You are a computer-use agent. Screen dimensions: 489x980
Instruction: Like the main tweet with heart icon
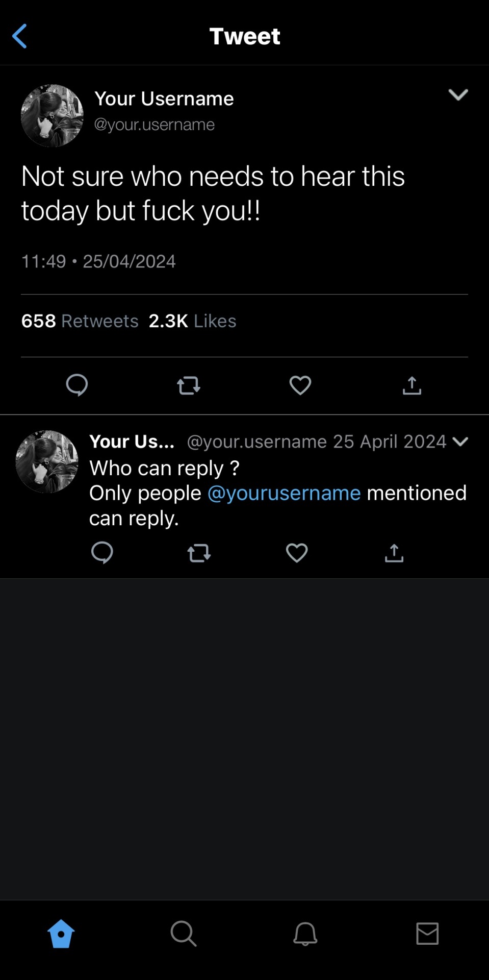tap(300, 385)
